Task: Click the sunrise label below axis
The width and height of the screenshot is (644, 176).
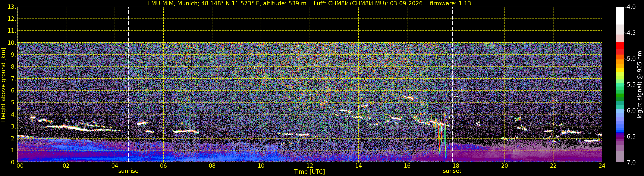Action: click(x=128, y=171)
